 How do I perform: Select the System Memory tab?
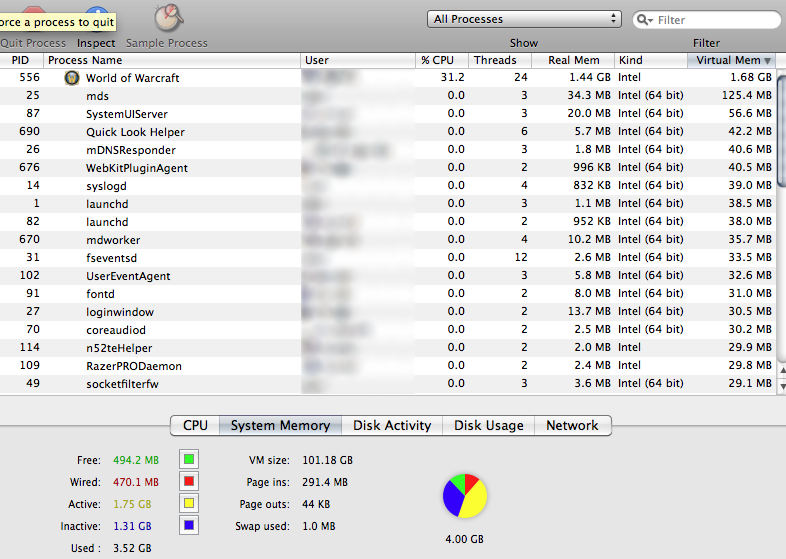[280, 425]
